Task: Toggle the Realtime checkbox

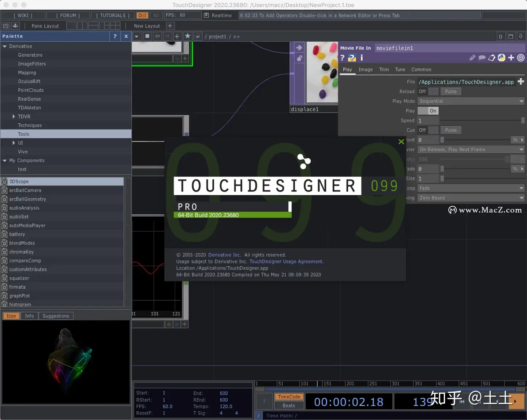Action: click(x=206, y=15)
